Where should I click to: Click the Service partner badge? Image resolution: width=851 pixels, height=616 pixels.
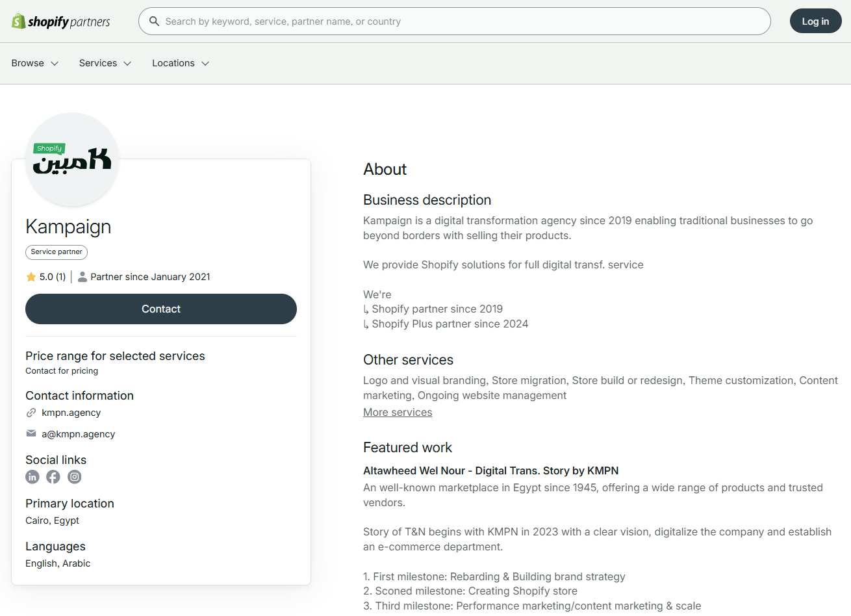click(x=57, y=252)
